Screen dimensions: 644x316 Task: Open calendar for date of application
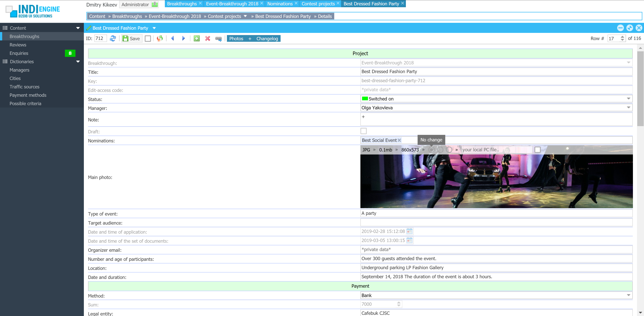tap(409, 231)
